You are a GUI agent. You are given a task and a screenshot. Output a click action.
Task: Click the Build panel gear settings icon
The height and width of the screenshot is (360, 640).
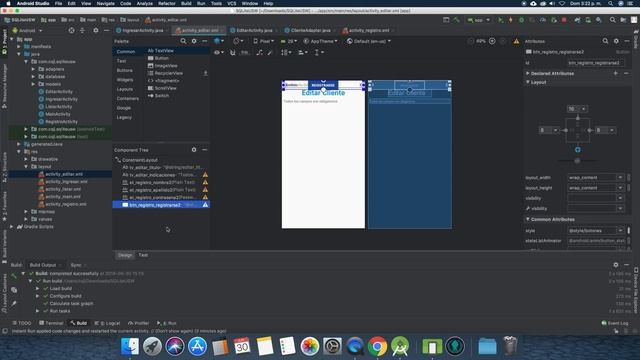pos(616,265)
